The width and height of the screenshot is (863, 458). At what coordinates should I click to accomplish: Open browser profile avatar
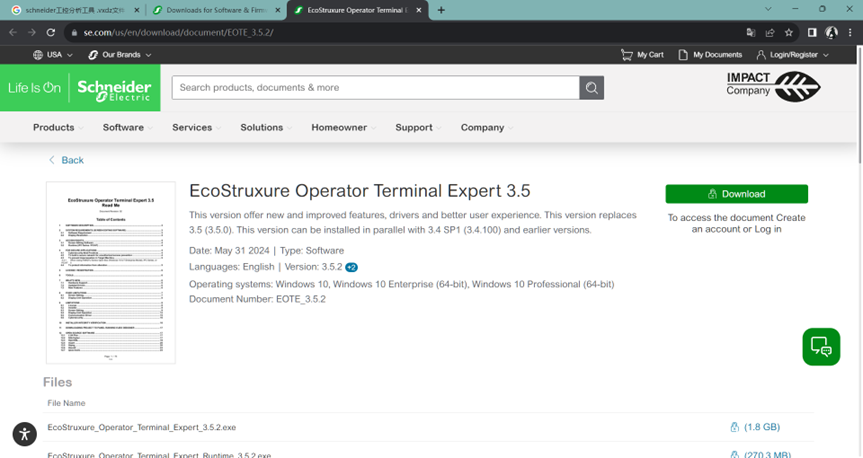pyautogui.click(x=831, y=32)
